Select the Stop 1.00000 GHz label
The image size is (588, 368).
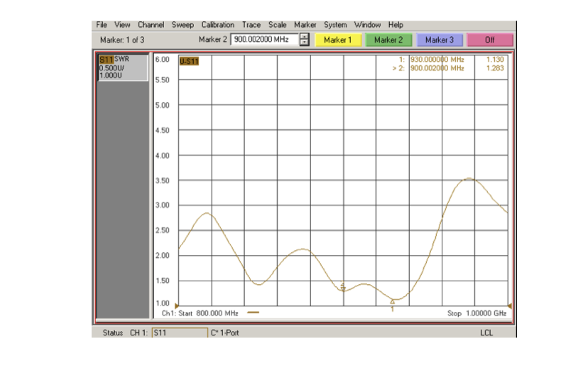tap(477, 313)
